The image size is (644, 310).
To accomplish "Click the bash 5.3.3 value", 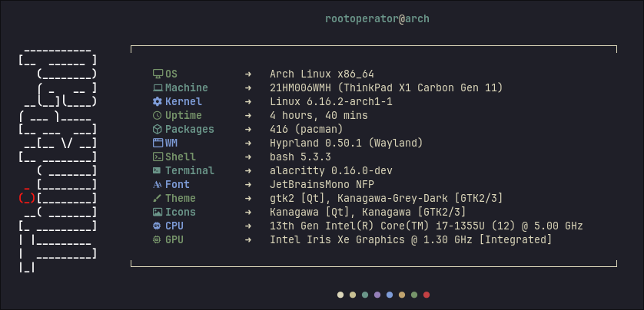I will tap(300, 157).
